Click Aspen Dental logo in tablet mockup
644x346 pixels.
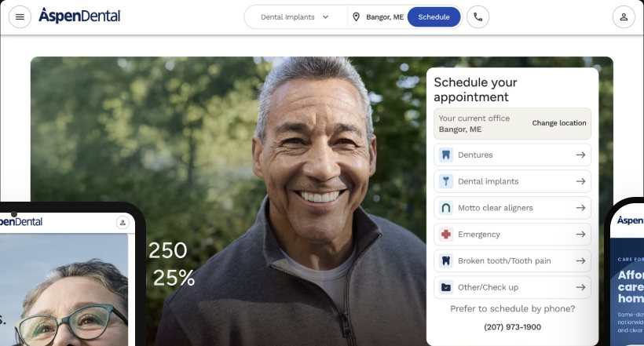[21, 221]
